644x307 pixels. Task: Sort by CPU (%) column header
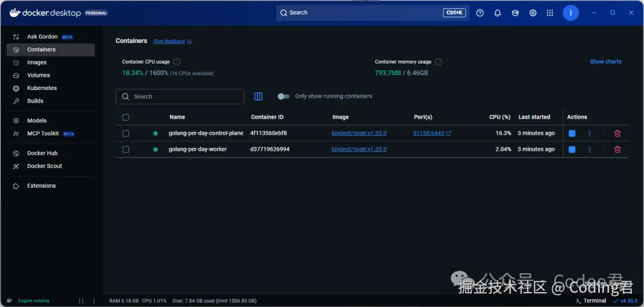500,117
